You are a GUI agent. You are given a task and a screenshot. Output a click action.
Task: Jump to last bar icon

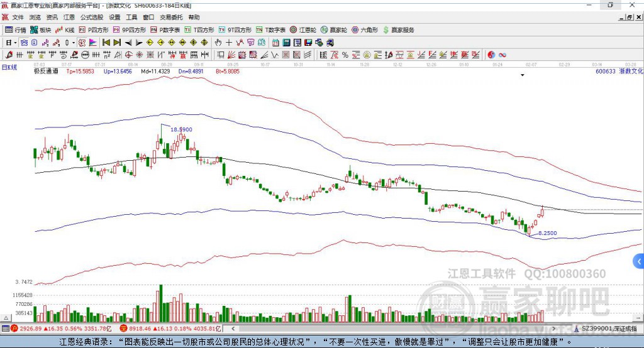(x=117, y=43)
